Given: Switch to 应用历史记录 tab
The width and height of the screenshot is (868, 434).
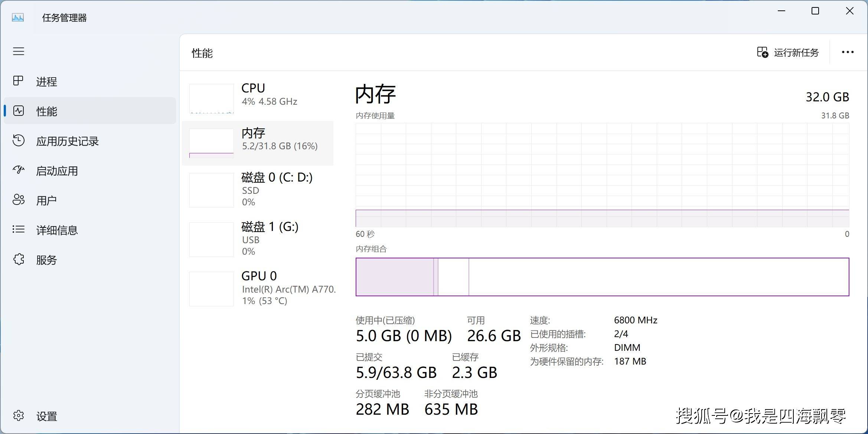Looking at the screenshot, I should (x=90, y=141).
